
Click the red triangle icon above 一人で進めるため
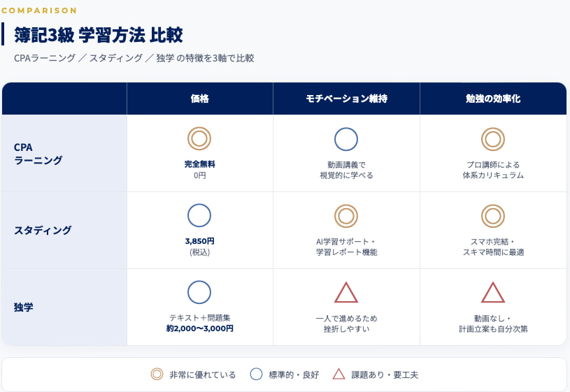(346, 293)
